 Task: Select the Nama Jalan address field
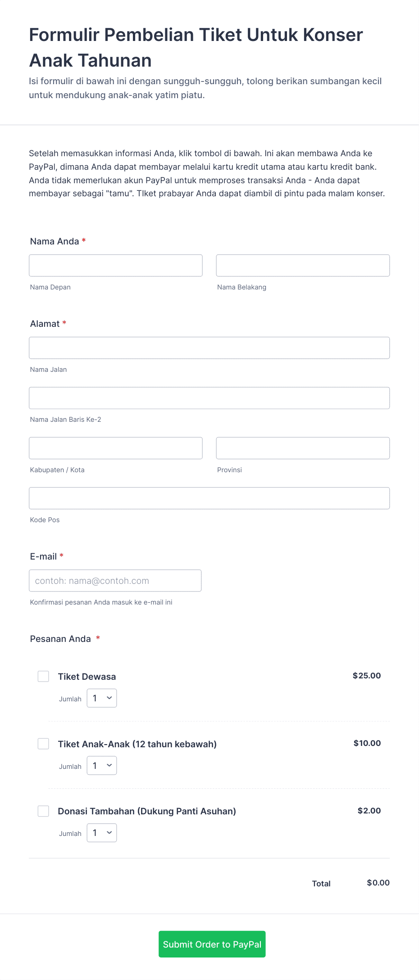point(209,348)
